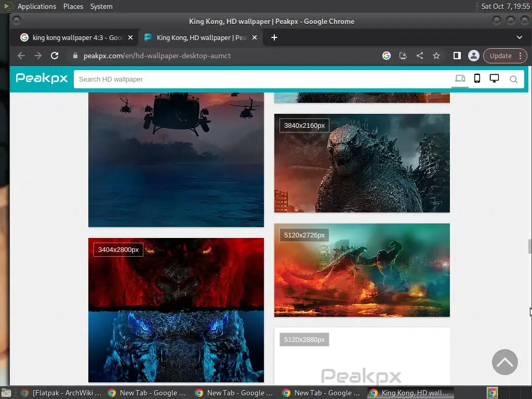This screenshot has height=399, width=532.
Task: Select the King Kong HD wallpaper Peakpx tab
Action: click(x=200, y=37)
